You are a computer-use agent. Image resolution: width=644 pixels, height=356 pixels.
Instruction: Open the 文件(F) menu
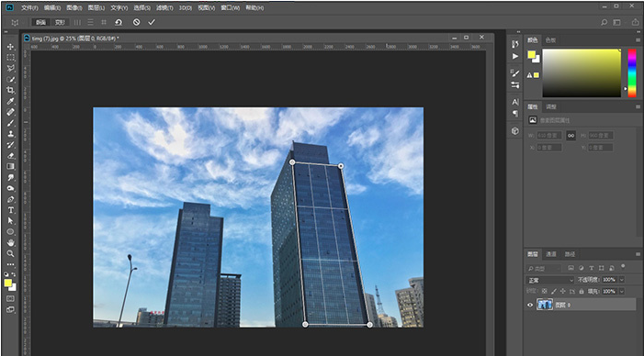click(x=29, y=7)
